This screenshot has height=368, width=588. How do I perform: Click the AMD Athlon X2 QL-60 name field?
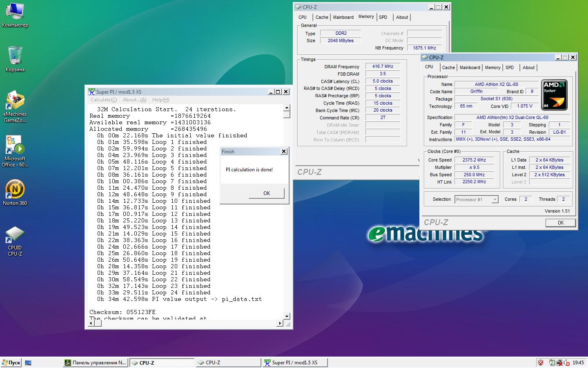497,84
